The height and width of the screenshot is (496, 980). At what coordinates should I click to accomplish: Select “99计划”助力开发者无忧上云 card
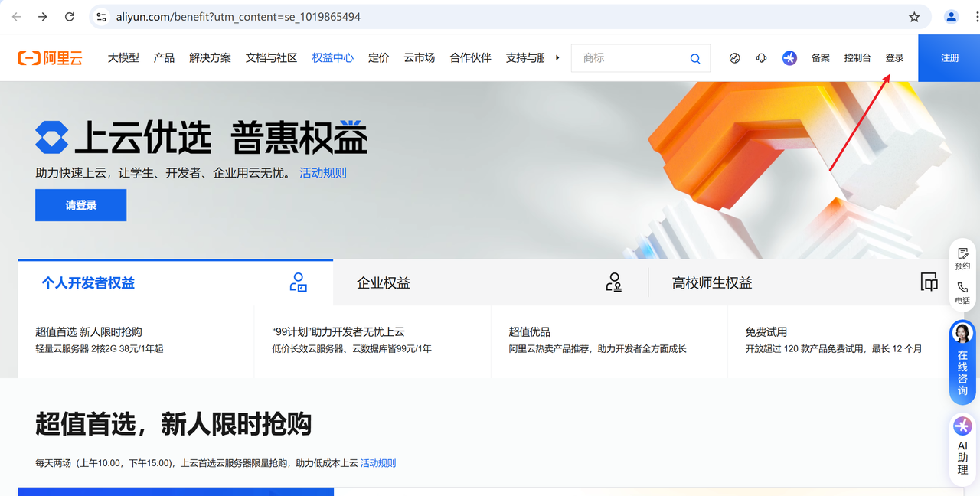tap(372, 340)
